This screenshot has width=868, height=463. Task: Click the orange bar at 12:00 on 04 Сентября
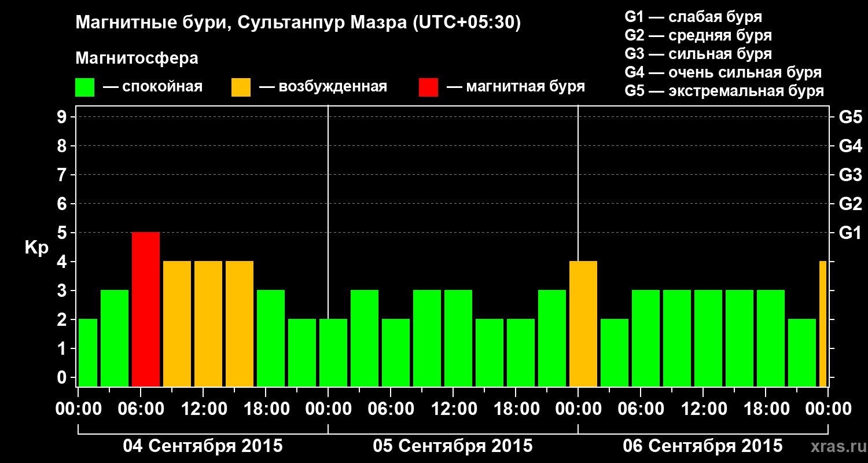tap(208, 324)
